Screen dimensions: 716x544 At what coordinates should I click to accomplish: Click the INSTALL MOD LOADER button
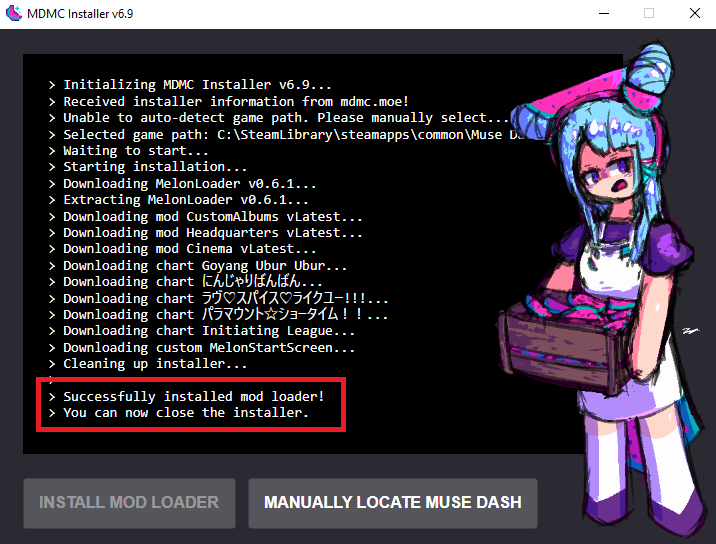coord(129,503)
